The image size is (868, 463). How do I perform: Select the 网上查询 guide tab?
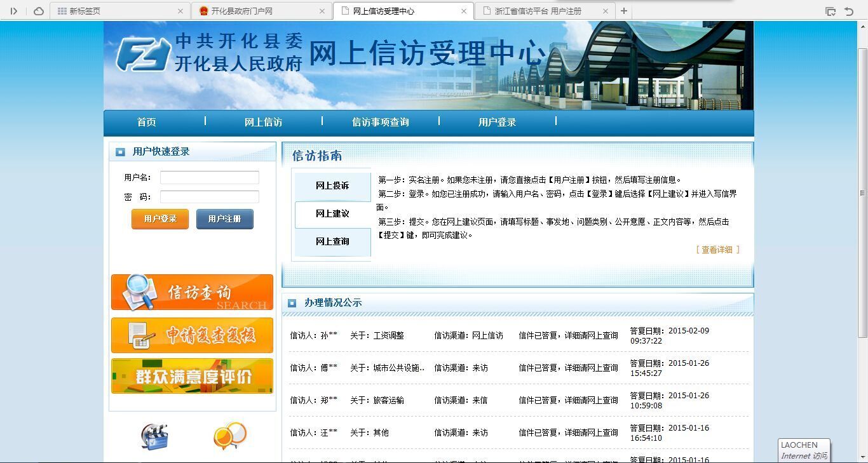pos(332,242)
